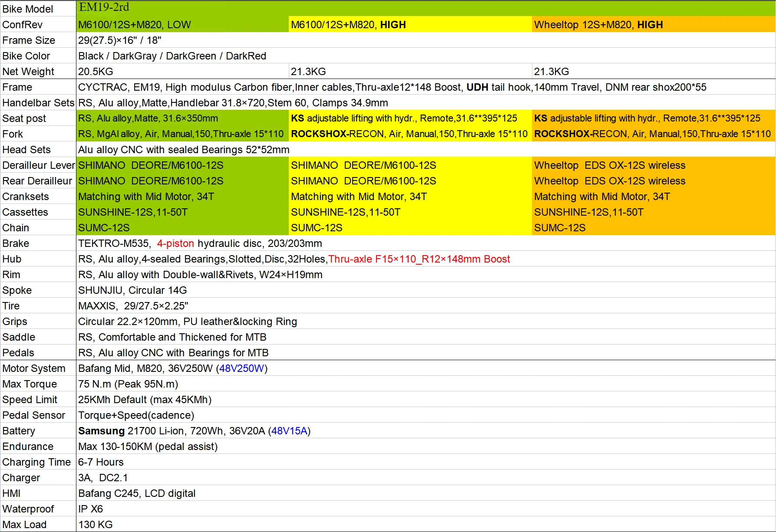
Task: Click the pedal sensor value 'Torque+Speed(cadence)'
Action: click(136, 415)
